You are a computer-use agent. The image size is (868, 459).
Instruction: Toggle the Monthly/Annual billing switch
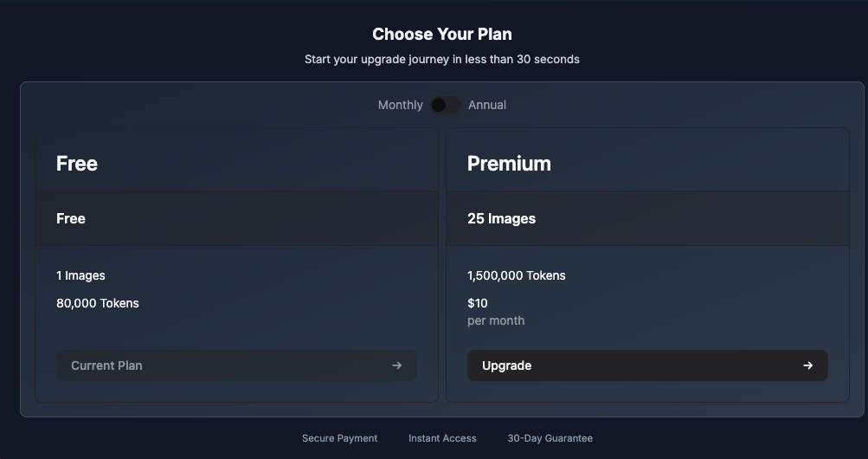coord(446,105)
